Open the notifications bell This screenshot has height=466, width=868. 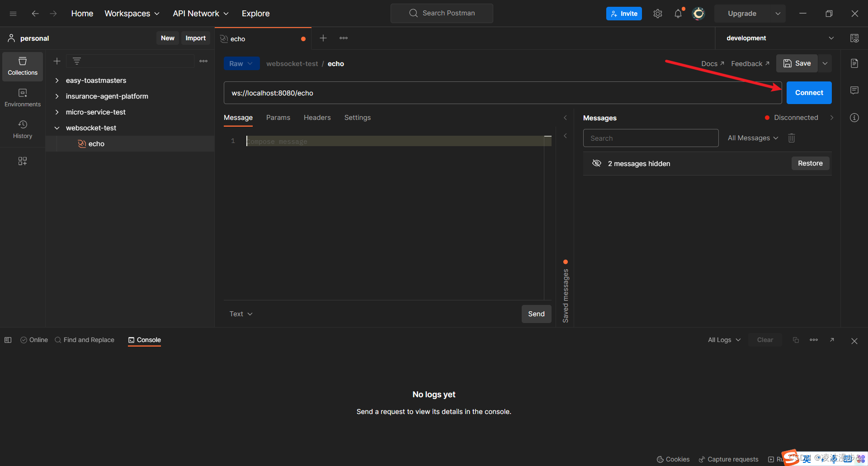click(x=678, y=14)
